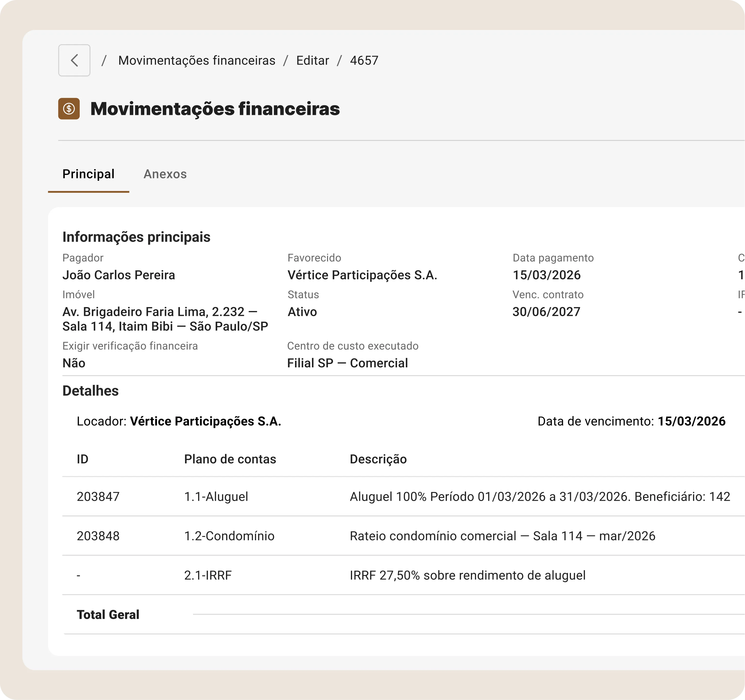Viewport: 745px width, 700px height.
Task: Open Movimentações financeiras breadcrumb link
Action: click(x=197, y=60)
